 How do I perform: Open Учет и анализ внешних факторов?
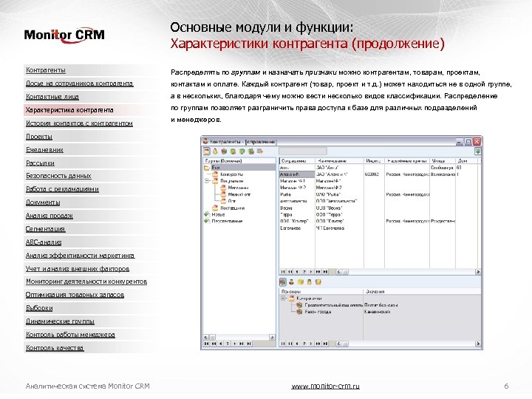pyautogui.click(x=78, y=269)
